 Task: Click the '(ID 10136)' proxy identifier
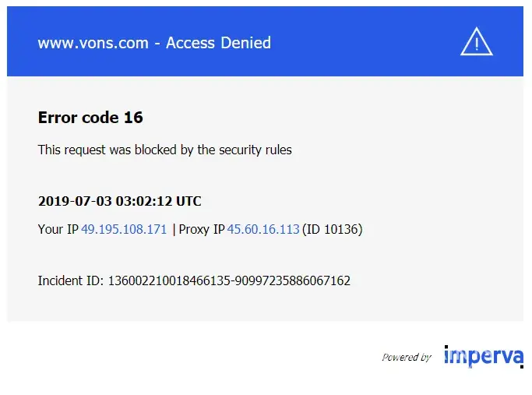pos(333,230)
